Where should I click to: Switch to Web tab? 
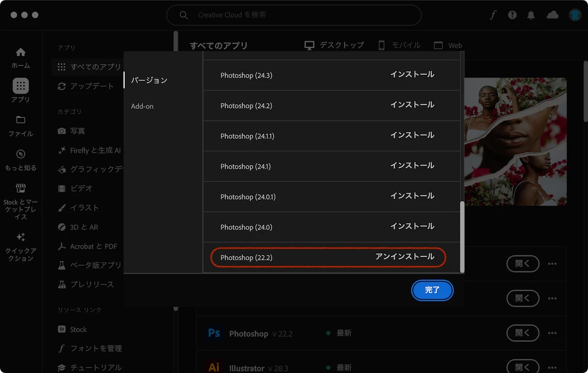click(x=448, y=45)
